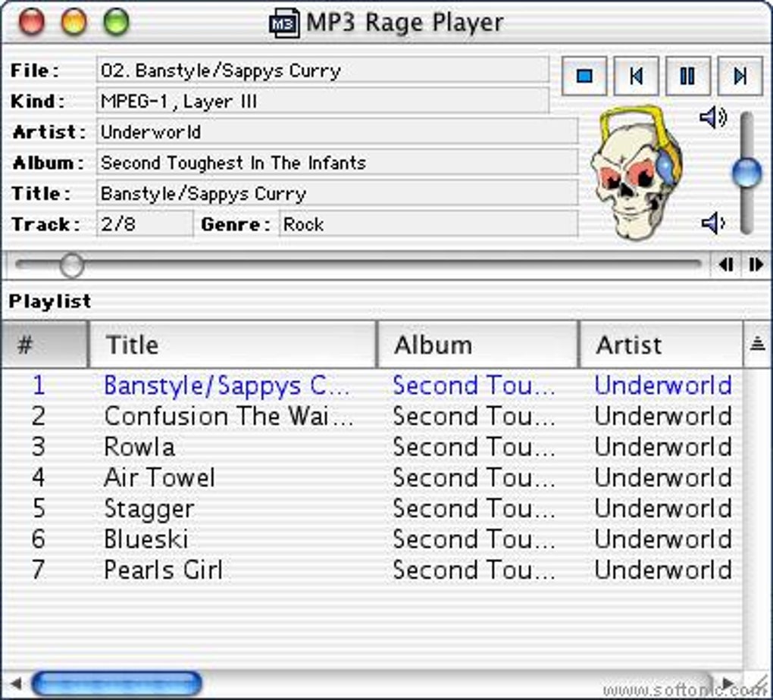Click the File field with 02. Banstyle/Sappys Curry
Screen dimensions: 773x700
pyautogui.click(x=322, y=70)
